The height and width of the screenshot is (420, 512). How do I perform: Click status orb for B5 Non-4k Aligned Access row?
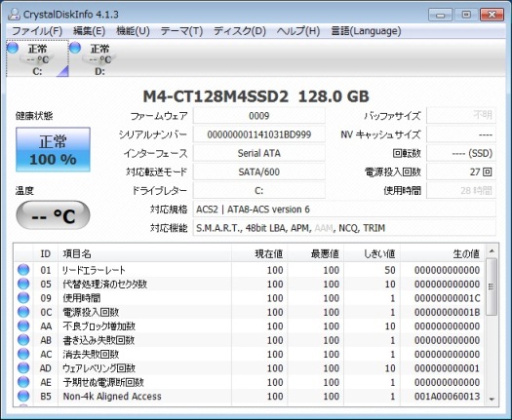pyautogui.click(x=23, y=397)
